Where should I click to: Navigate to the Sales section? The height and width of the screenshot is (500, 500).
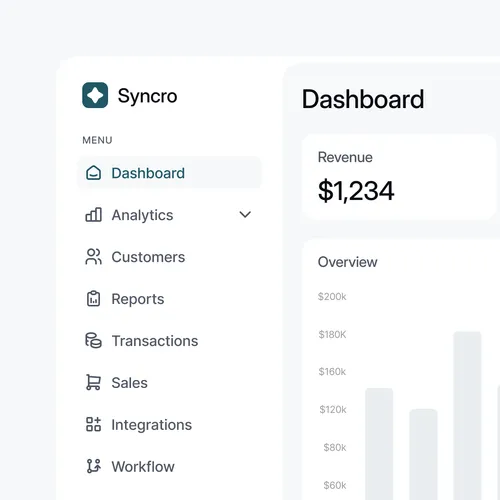coord(169,382)
